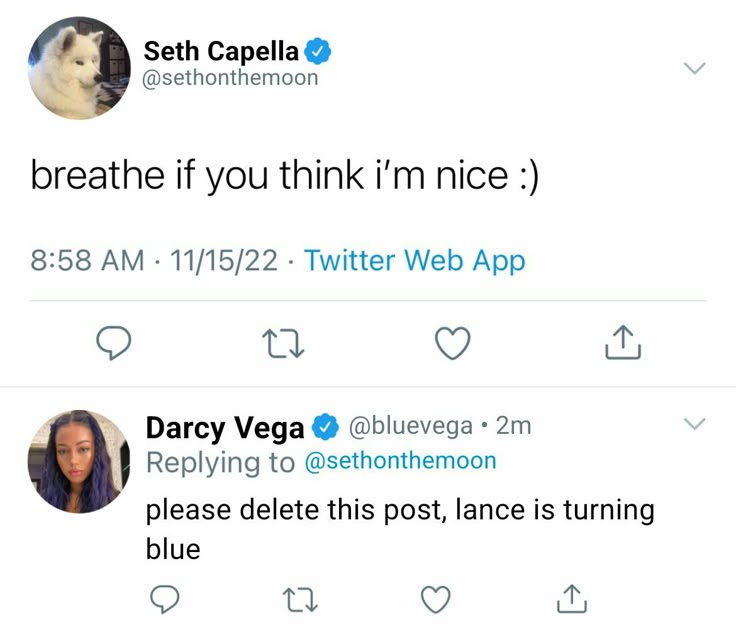Screen dimensions: 736x630
Task: Retweet Darcy Vega's reply
Action: pyautogui.click(x=297, y=598)
